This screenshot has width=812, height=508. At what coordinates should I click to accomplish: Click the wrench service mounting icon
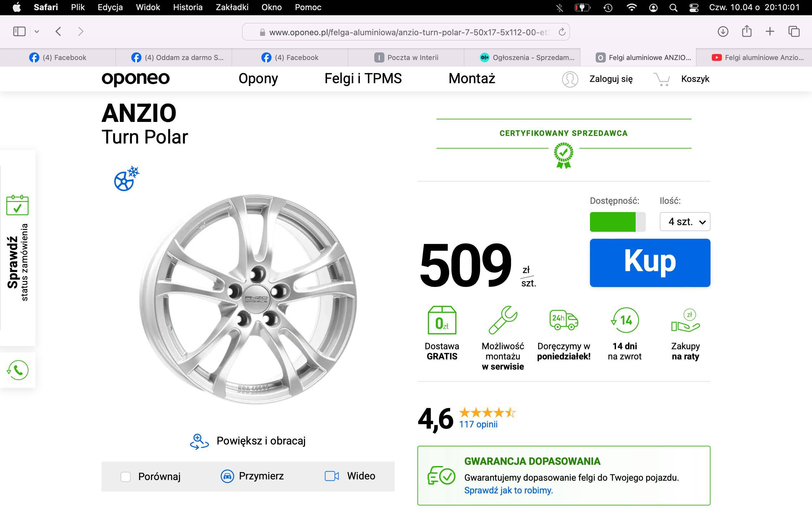pyautogui.click(x=503, y=320)
